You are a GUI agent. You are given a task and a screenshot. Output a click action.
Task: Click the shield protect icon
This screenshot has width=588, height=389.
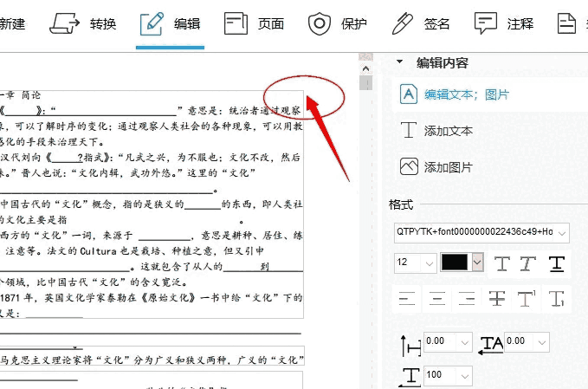tap(320, 23)
